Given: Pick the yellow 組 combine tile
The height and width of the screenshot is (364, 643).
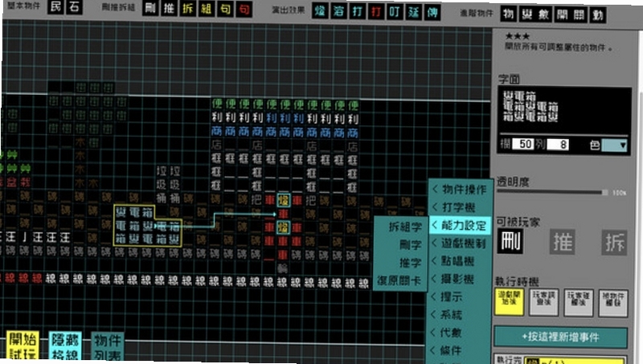Looking at the screenshot, I should 207,9.
